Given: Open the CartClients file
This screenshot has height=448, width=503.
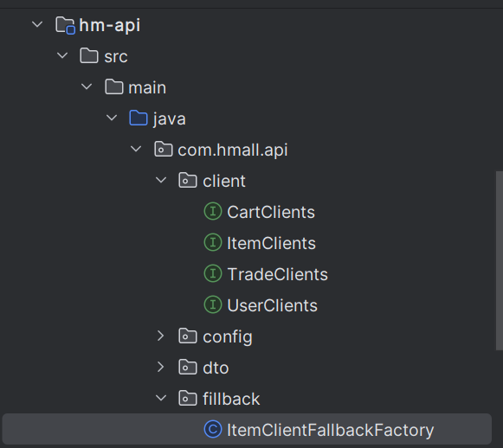Looking at the screenshot, I should [x=271, y=212].
